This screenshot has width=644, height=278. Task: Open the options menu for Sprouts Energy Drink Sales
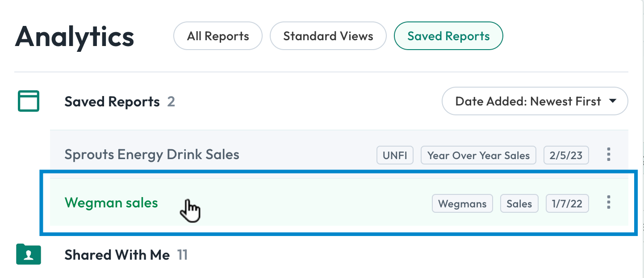tap(608, 155)
